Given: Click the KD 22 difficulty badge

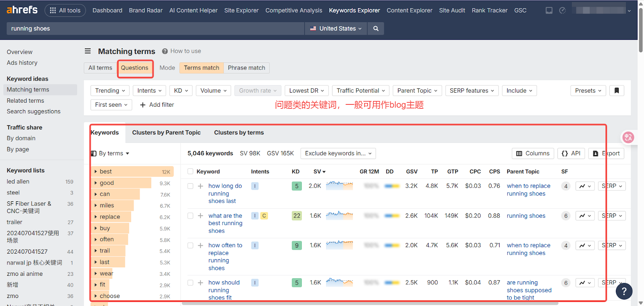Looking at the screenshot, I should click(297, 216).
